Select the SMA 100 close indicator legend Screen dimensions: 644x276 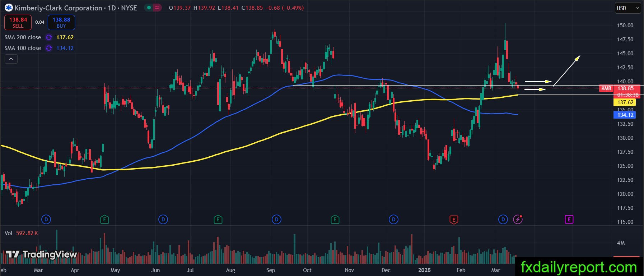pos(23,48)
